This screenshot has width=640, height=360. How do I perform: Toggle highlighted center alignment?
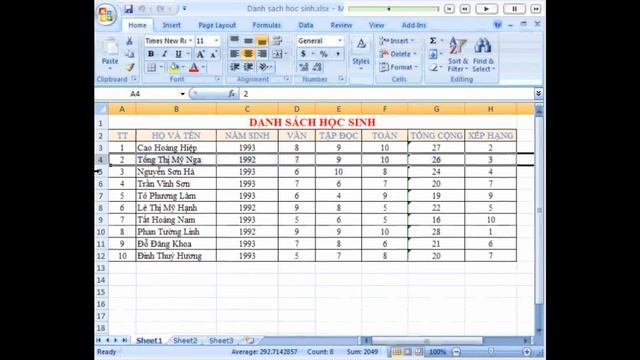248,54
